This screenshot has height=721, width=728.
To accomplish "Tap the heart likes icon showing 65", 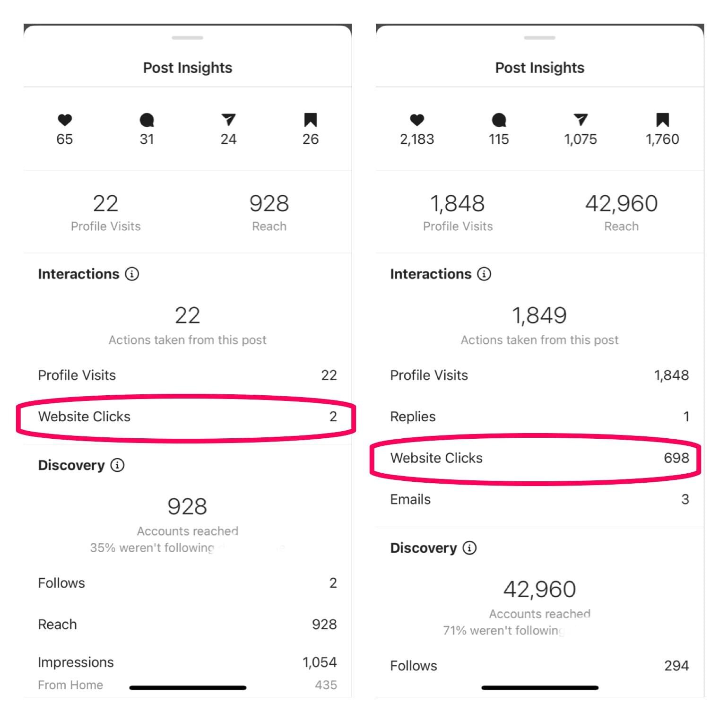I will click(x=65, y=120).
